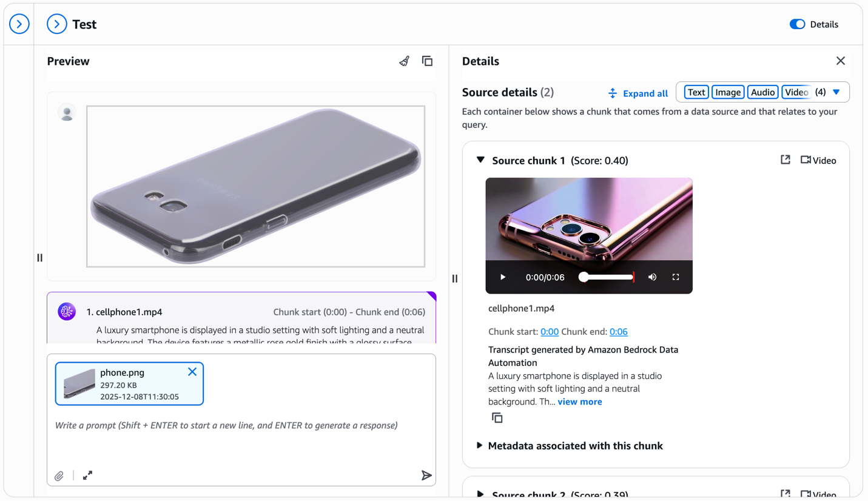Mute the cellphone1.mp4 video volume
This screenshot has width=868, height=501.
652,277
